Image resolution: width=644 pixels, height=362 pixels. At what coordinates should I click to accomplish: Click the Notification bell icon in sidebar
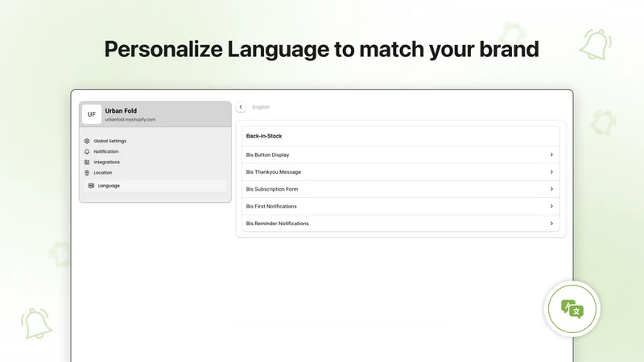[87, 151]
